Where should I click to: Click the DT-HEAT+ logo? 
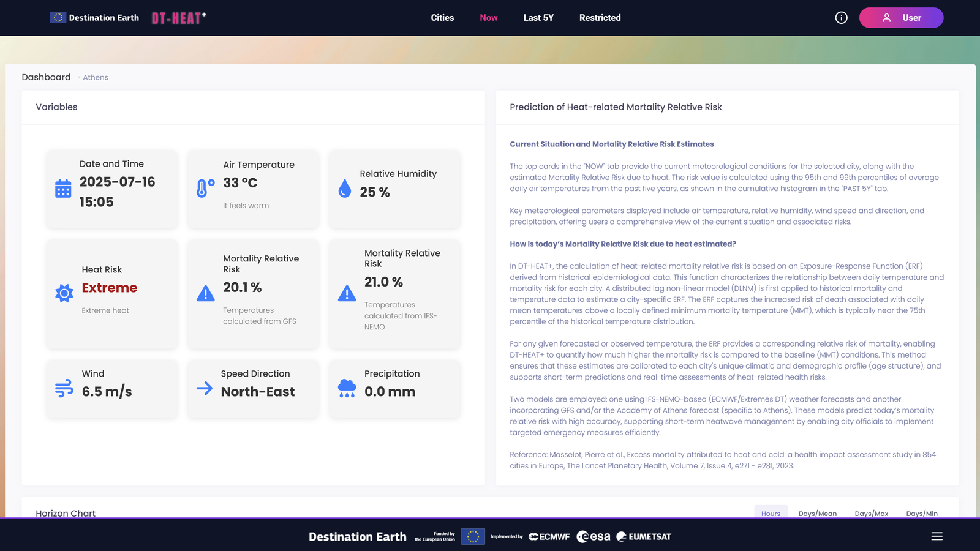tap(179, 18)
